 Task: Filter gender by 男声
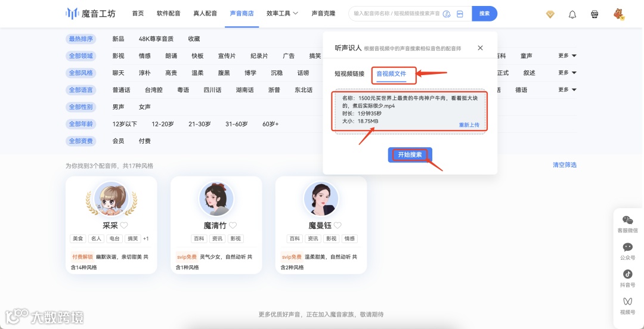point(118,107)
